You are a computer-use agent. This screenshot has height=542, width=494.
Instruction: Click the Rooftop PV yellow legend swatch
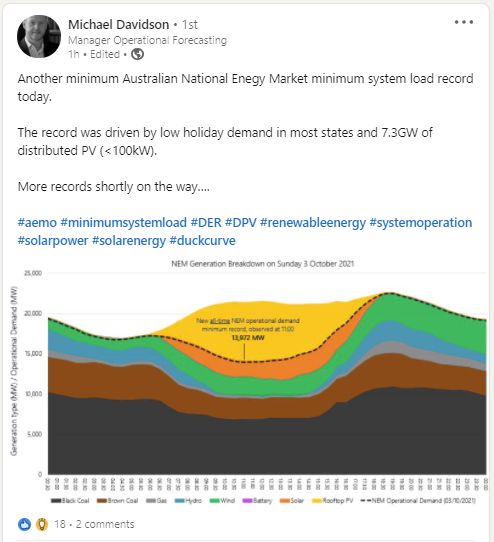(x=317, y=501)
